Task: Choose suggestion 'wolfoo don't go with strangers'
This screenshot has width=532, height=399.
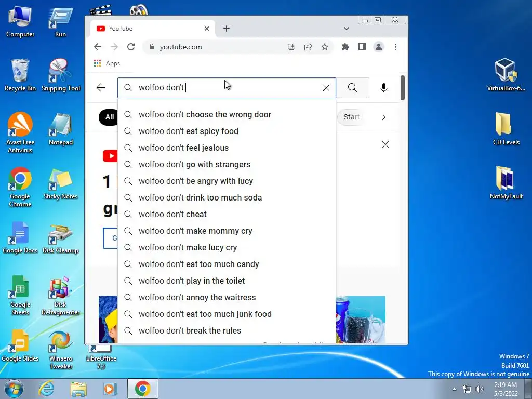Action: 227,165
